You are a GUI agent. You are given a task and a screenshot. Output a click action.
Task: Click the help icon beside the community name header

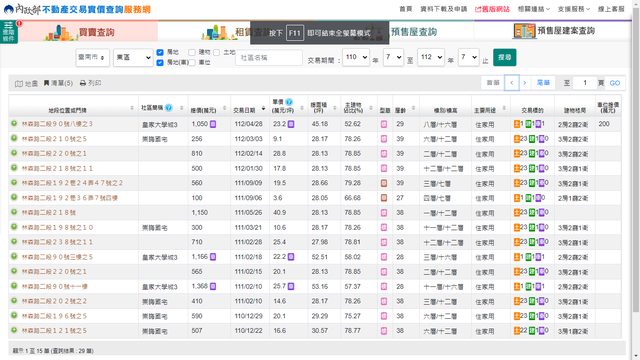tap(169, 108)
